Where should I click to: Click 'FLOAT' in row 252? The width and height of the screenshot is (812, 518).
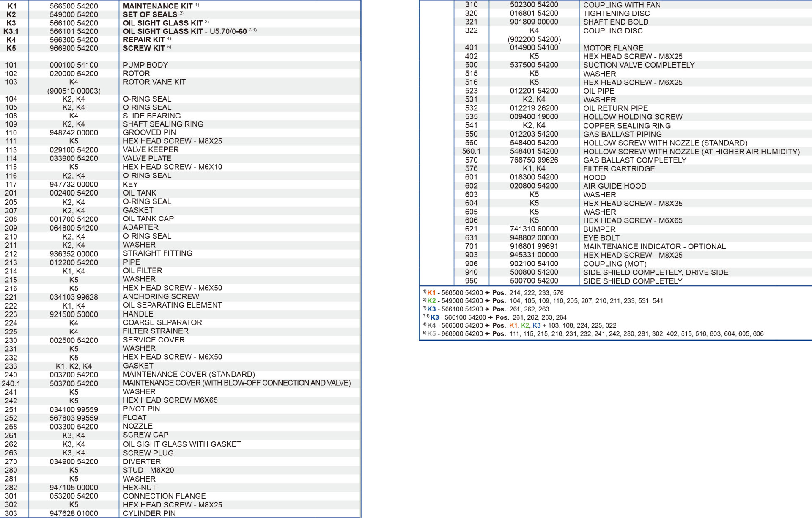pyautogui.click(x=134, y=418)
